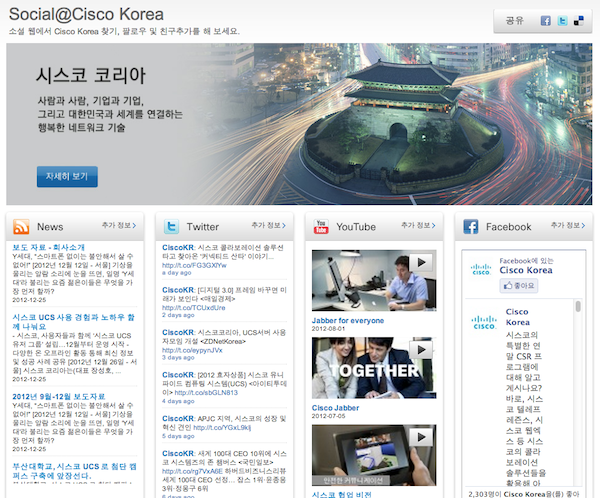Open 부산대학교 시스코 UCS news link
Image resolution: width=600 pixels, height=498 pixels.
(74, 471)
